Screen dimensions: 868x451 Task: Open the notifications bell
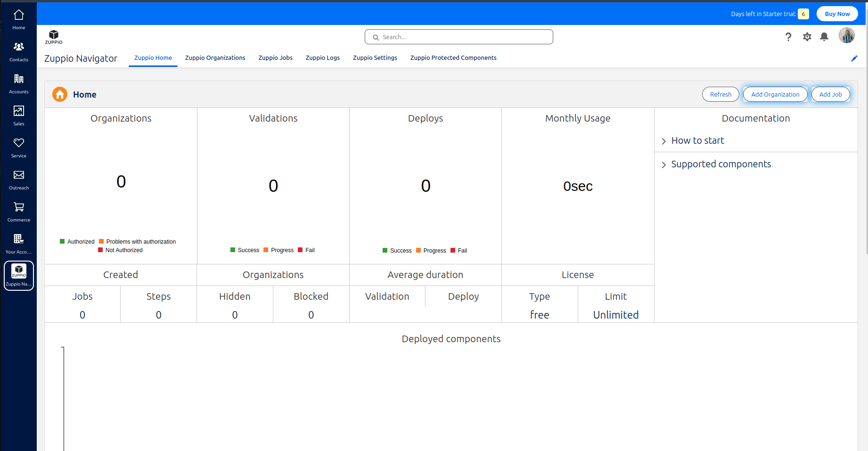[824, 37]
